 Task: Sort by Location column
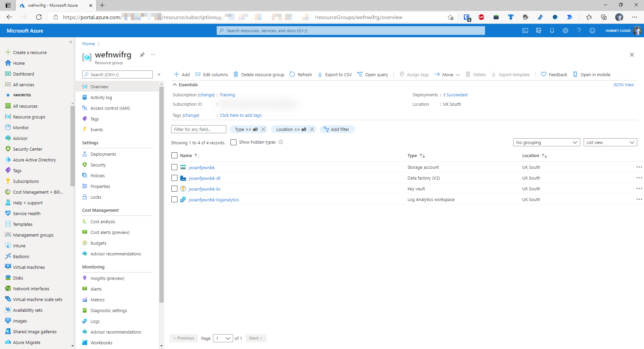[x=535, y=155]
